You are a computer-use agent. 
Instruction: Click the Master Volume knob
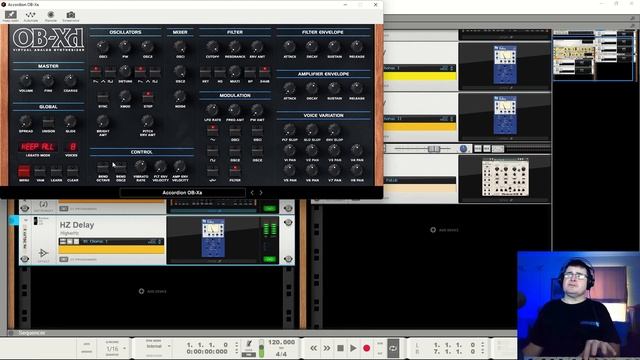(x=26, y=80)
